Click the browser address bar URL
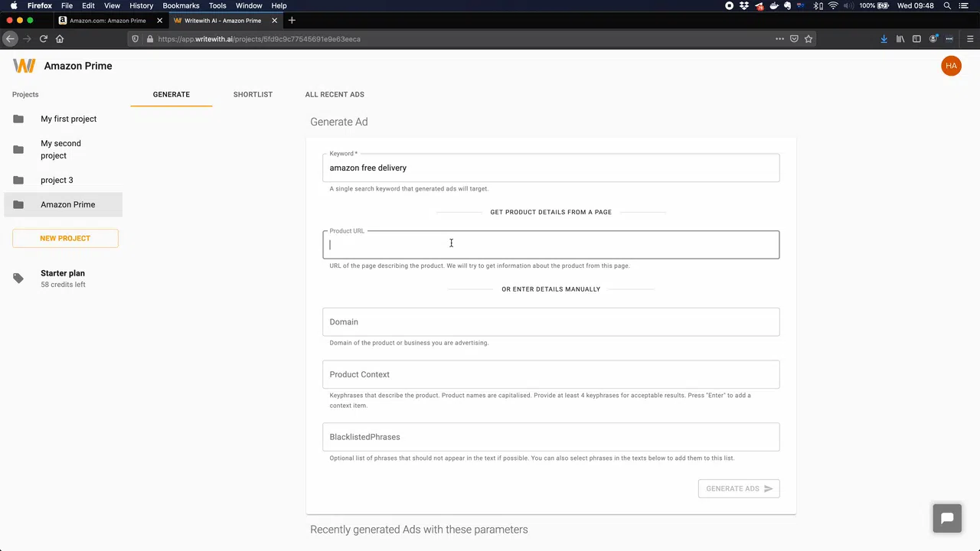The height and width of the screenshot is (551, 980). (259, 39)
